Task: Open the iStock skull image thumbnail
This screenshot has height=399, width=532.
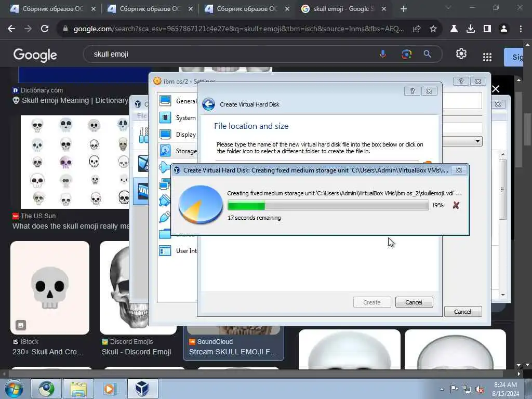Action: click(50, 288)
